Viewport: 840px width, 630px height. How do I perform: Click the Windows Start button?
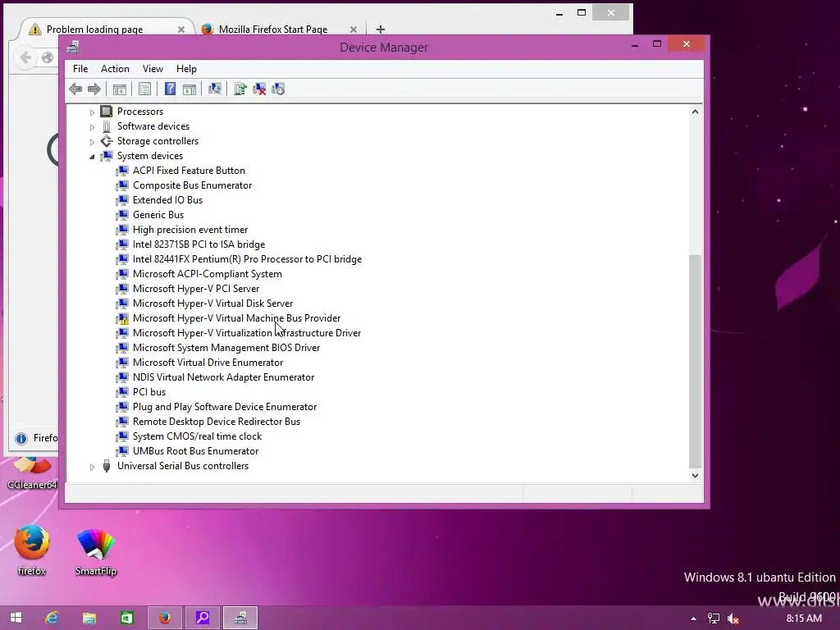[x=16, y=618]
